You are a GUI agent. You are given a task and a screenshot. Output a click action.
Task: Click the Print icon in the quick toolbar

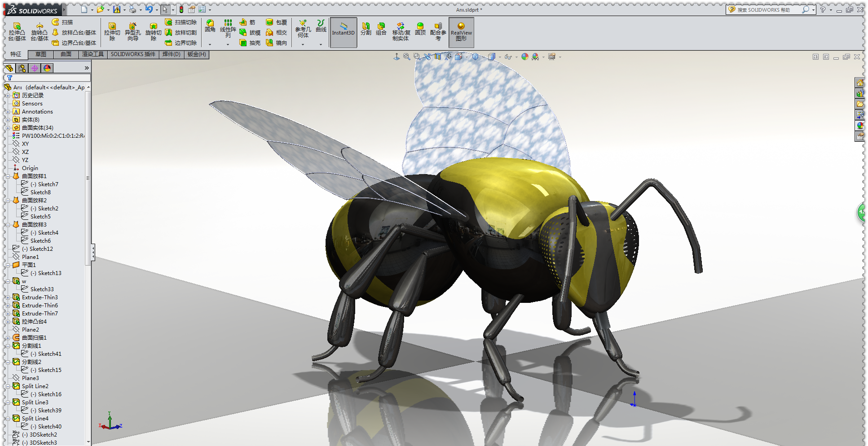[x=132, y=9]
